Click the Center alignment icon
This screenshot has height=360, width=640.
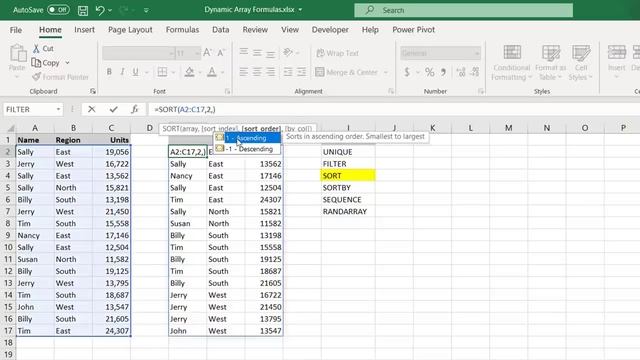point(257,72)
